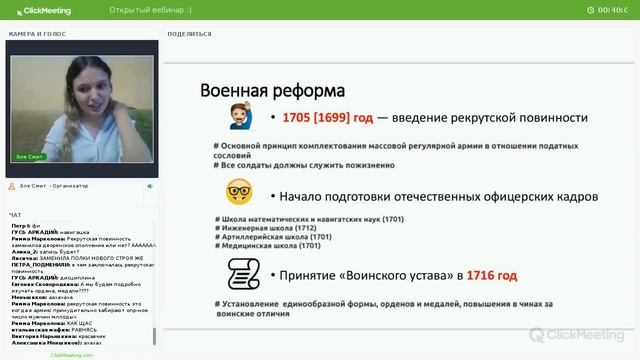The image size is (640, 360).
Task: Click the organizer name label under video
Action: point(54,186)
